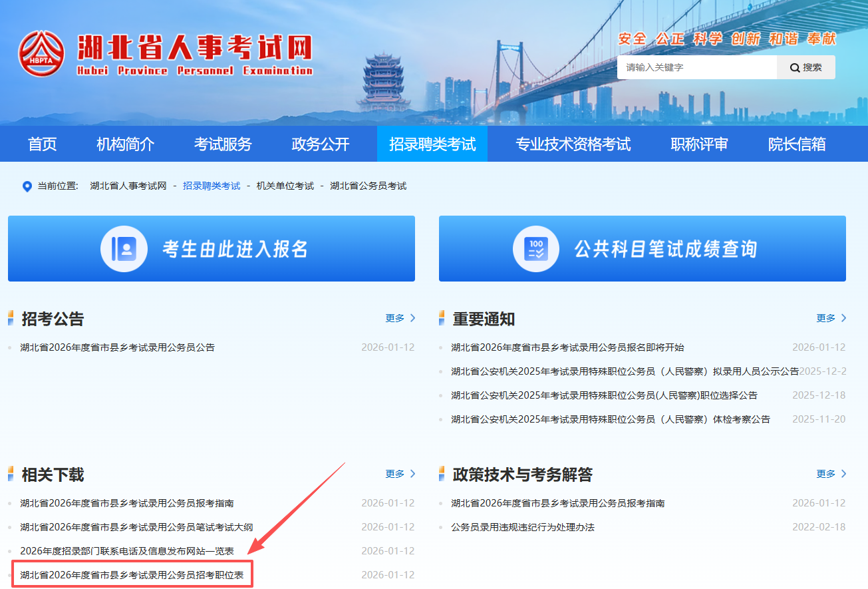Click the location pin icon in breadcrumb
The width and height of the screenshot is (868, 589).
(27, 186)
